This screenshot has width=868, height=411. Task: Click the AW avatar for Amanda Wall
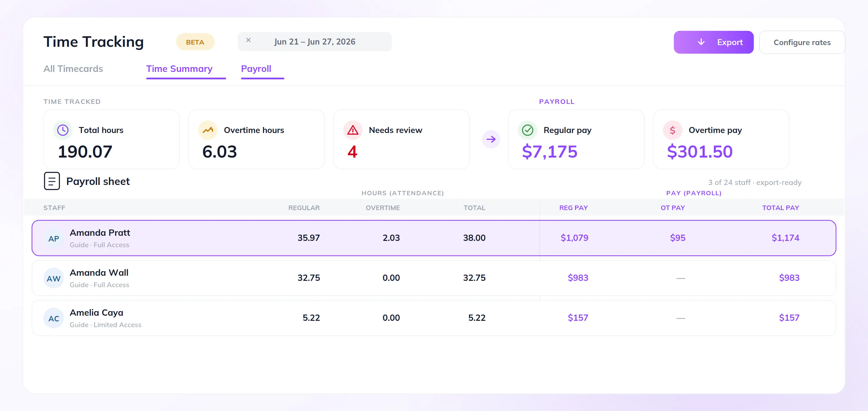pos(54,278)
